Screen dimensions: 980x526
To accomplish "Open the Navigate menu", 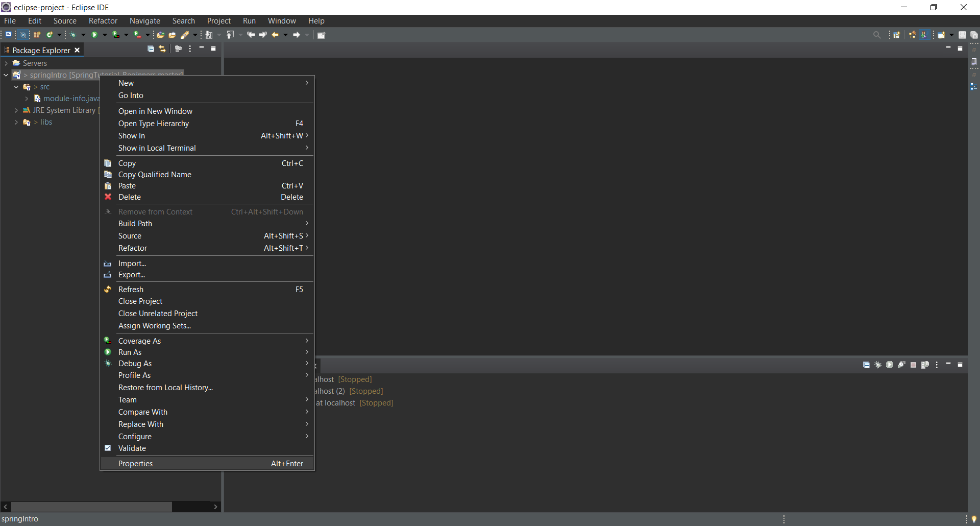I will 145,21.
